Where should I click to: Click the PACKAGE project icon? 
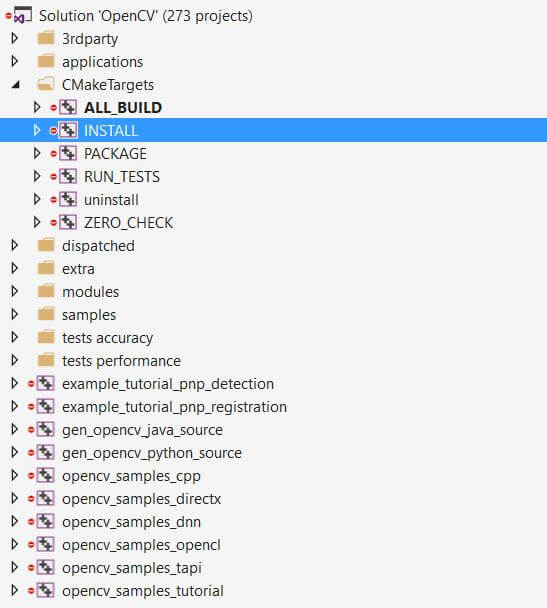[x=68, y=154]
